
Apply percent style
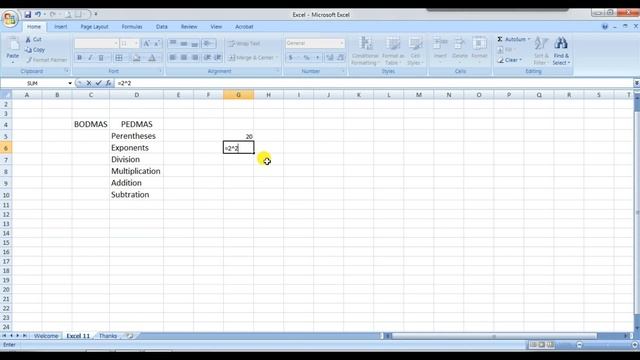coord(306,58)
